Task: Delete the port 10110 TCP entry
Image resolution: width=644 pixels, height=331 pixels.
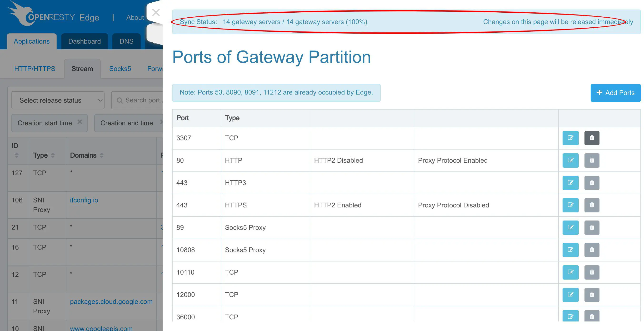Action: click(591, 272)
